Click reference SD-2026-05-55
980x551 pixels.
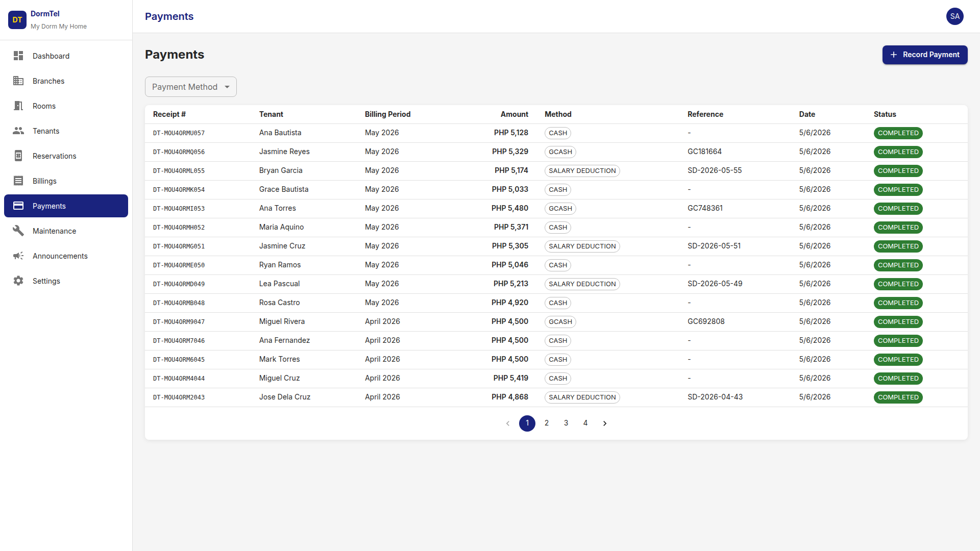(715, 170)
